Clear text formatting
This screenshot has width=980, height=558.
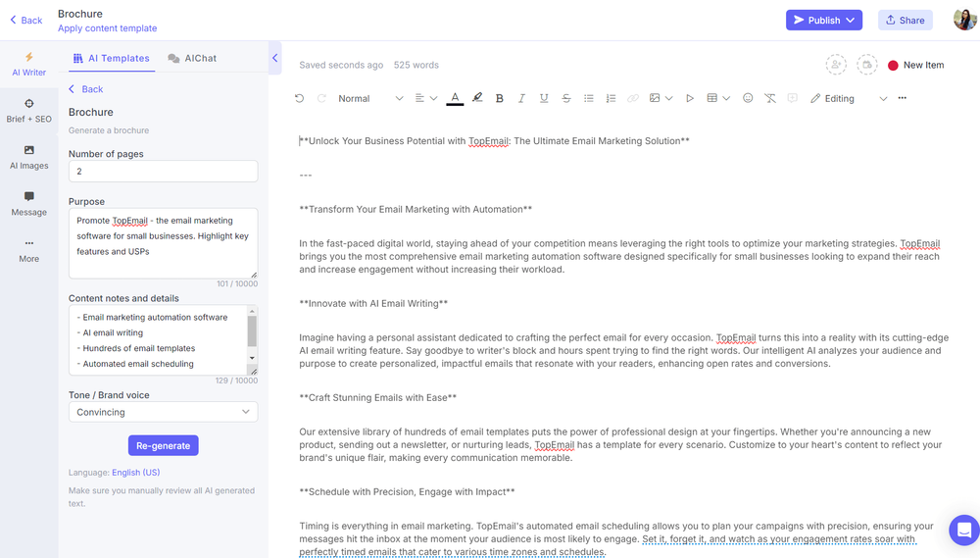(770, 98)
